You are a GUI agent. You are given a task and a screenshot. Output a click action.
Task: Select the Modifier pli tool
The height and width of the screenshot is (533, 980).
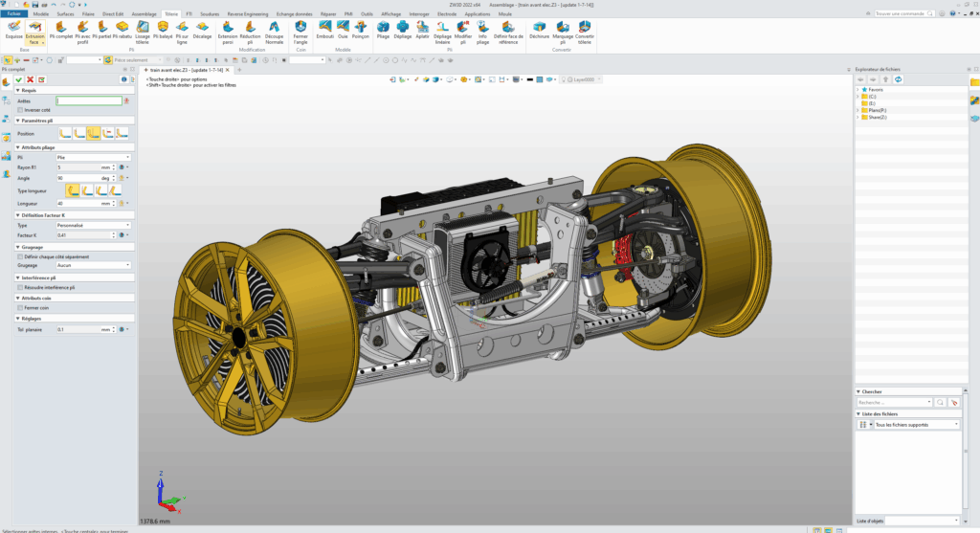pos(463,33)
